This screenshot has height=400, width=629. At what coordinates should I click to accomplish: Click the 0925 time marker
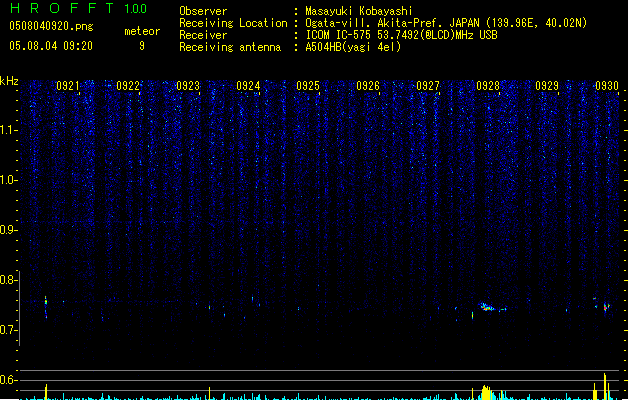308,86
